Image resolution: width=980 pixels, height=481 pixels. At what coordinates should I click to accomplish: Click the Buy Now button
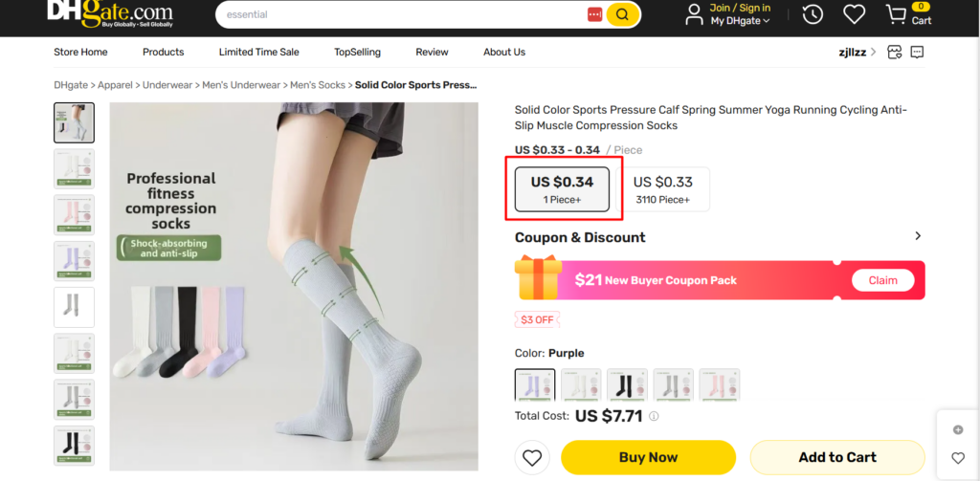648,457
